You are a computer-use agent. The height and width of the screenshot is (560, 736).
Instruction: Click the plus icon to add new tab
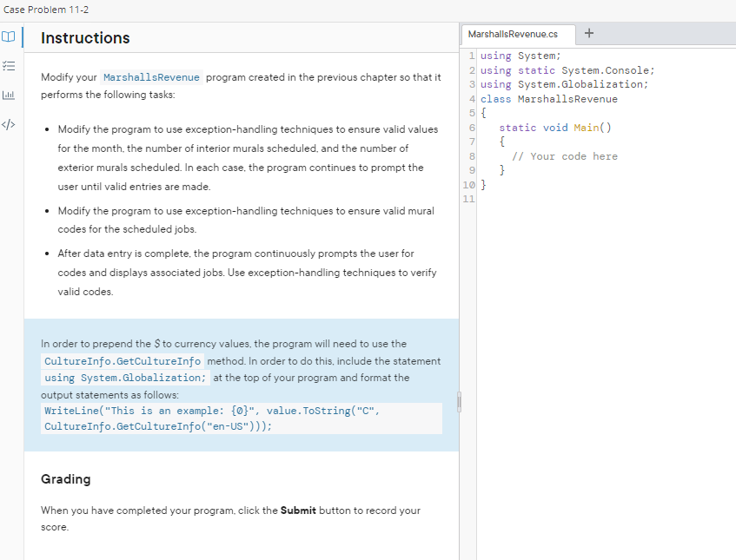click(x=589, y=35)
